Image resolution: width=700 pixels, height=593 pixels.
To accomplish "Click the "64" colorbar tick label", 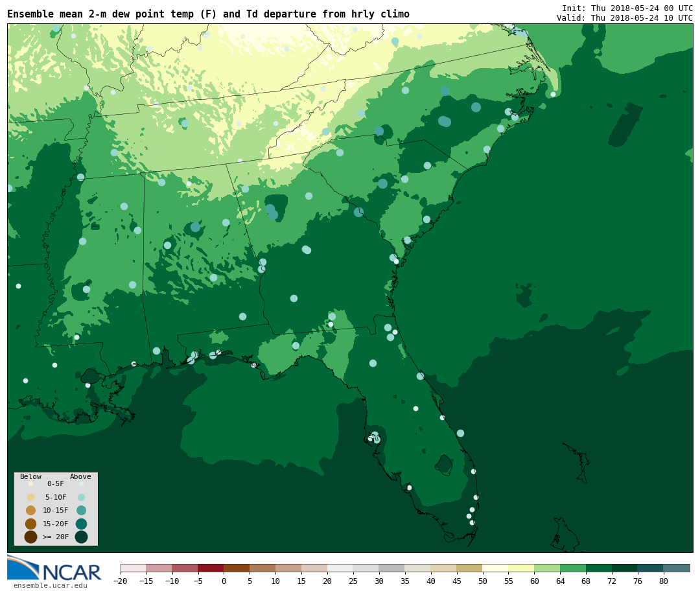I will point(560,581).
